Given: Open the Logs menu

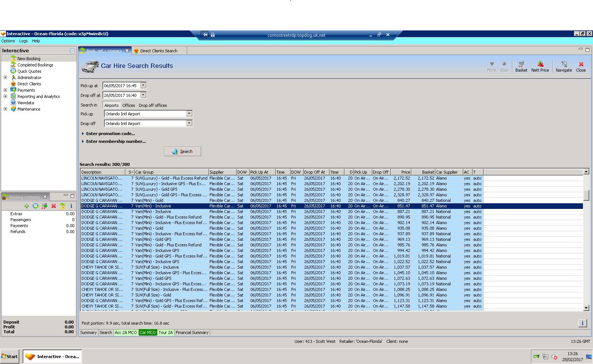Looking at the screenshot, I should [23, 41].
